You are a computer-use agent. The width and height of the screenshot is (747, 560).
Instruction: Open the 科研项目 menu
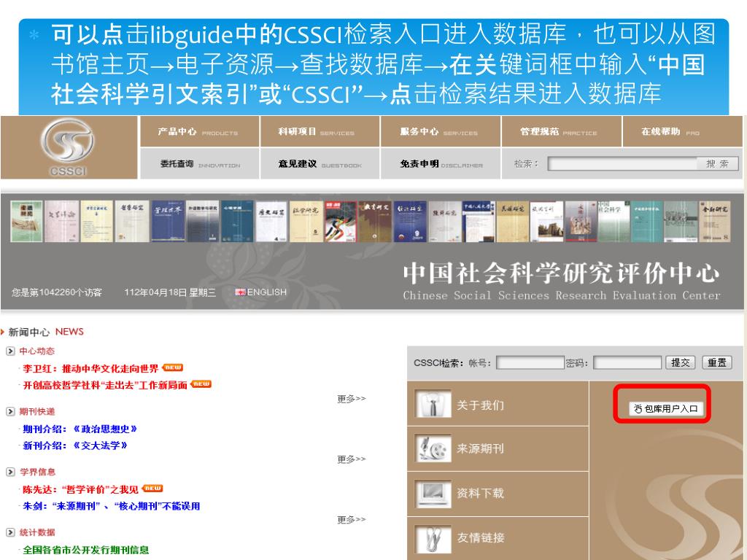pos(320,131)
